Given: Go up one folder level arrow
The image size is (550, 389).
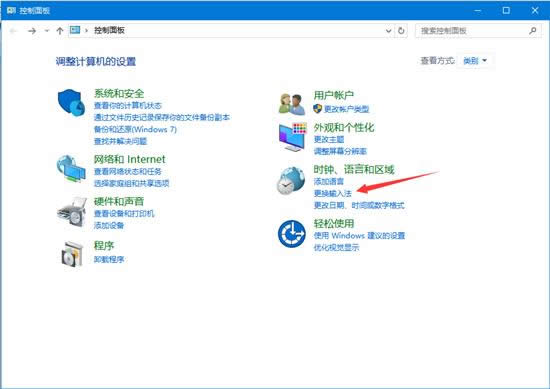Looking at the screenshot, I should coord(60,31).
